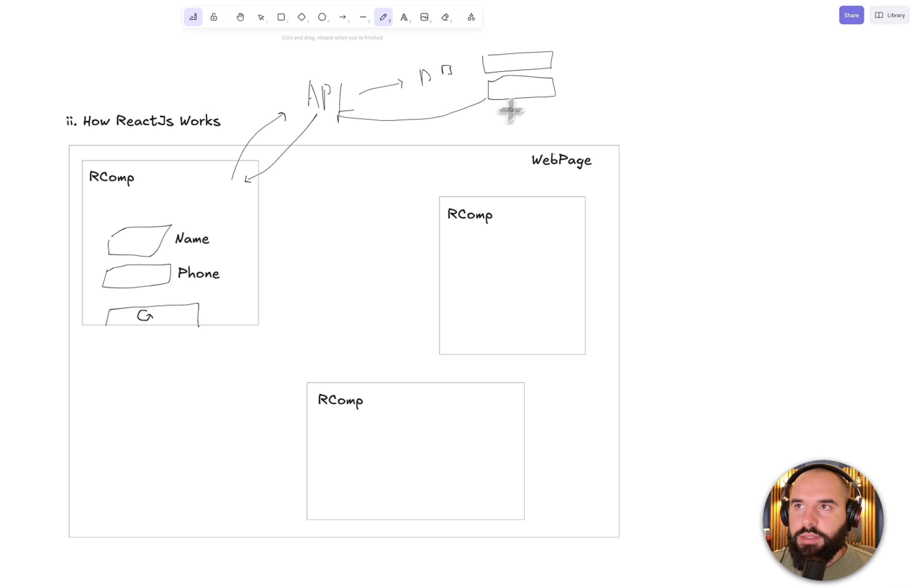Select the Rectangle tool
This screenshot has width=914, height=588.
[281, 17]
